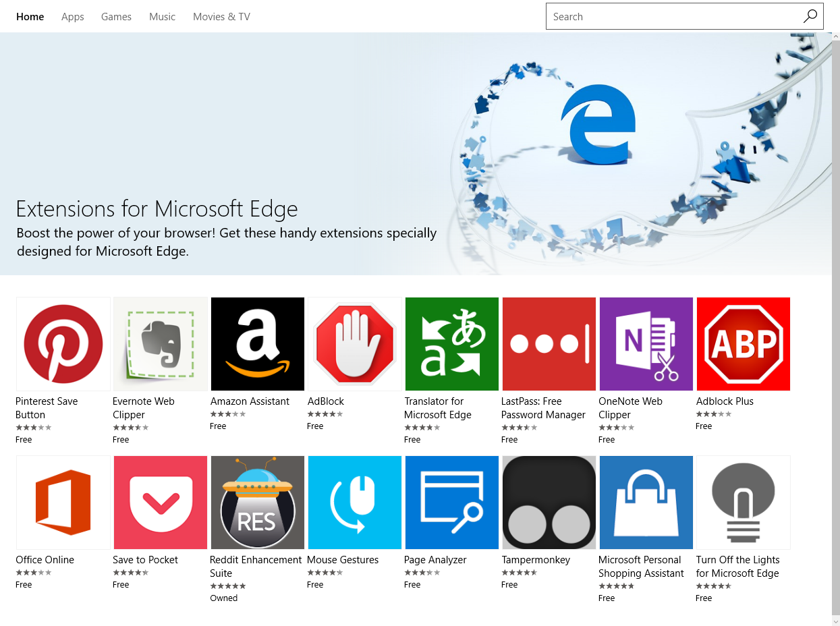
Task: Click the Page Analyzer name link
Action: point(435,560)
